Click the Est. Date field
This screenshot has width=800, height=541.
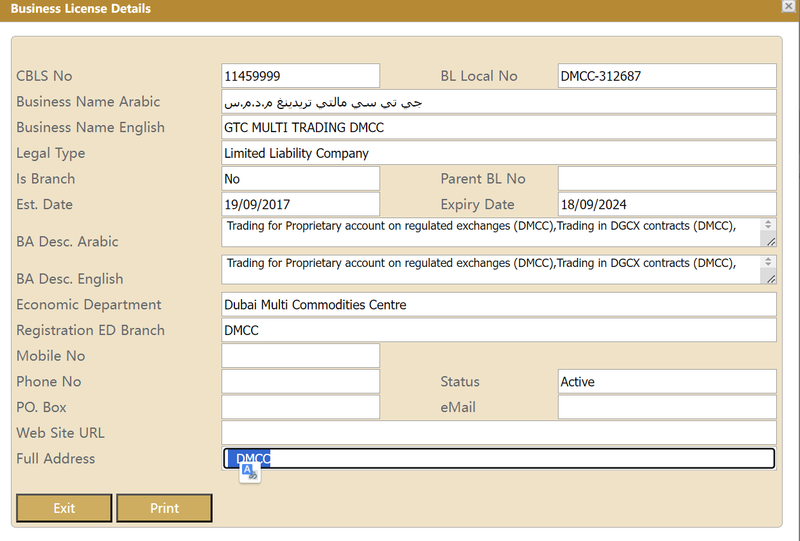(301, 204)
